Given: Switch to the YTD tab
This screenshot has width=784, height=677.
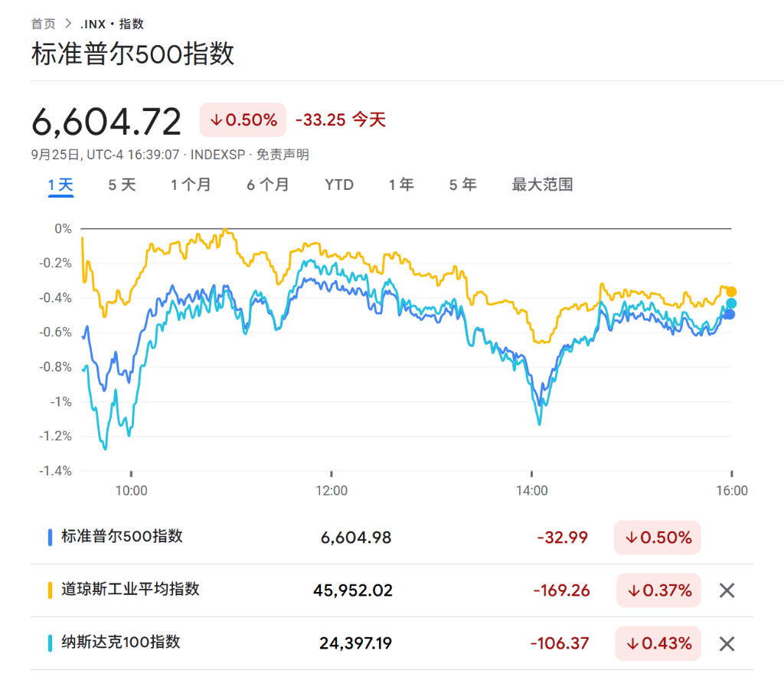Looking at the screenshot, I should pos(339,185).
